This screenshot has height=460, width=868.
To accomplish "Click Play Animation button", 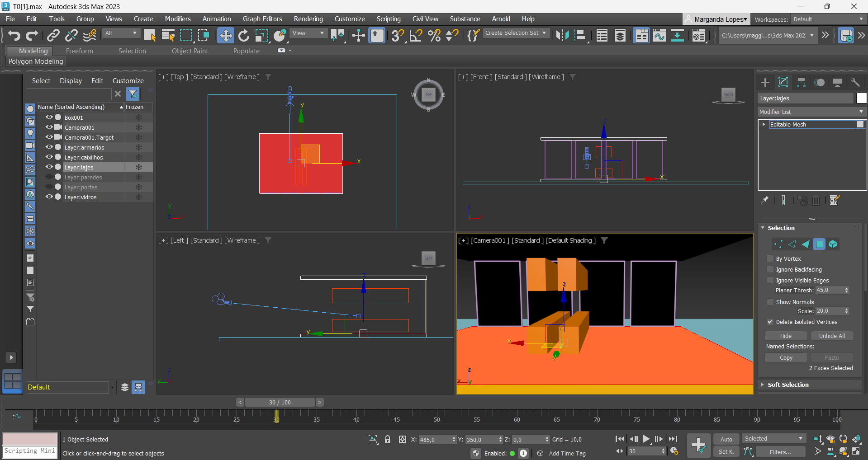I will [x=646, y=439].
